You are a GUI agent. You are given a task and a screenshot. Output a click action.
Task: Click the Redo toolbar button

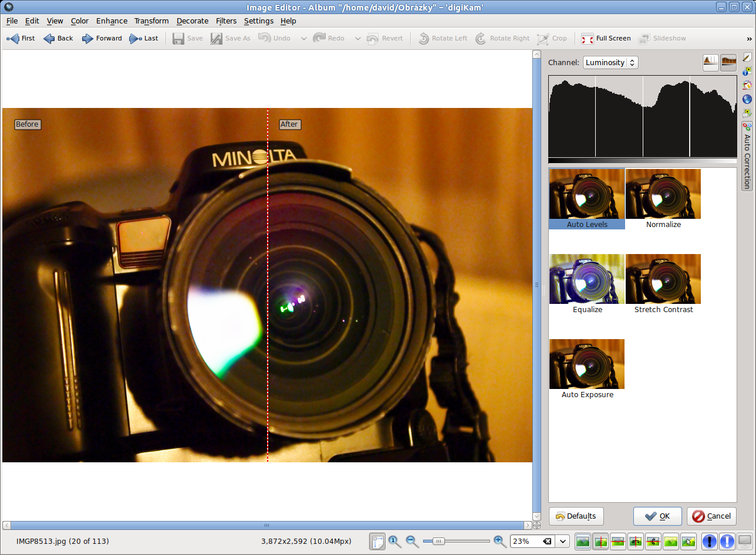click(x=329, y=38)
